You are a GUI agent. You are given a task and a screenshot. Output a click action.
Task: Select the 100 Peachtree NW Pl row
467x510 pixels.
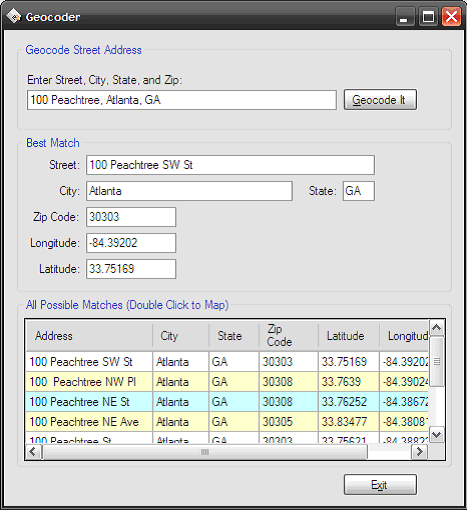pos(227,382)
